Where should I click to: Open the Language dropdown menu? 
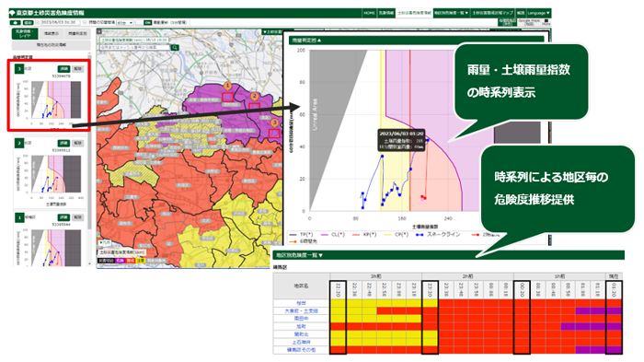click(x=538, y=13)
